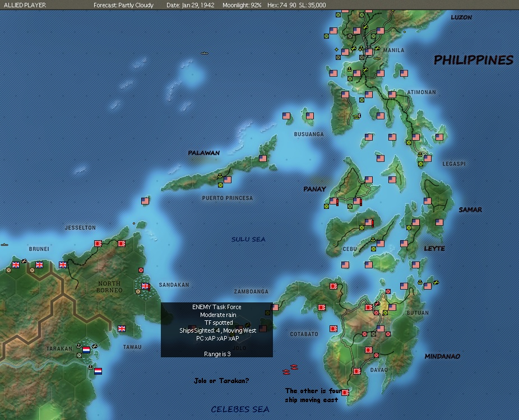Click the 'SULU SEA' map label
This screenshot has width=519, height=420.
tap(248, 239)
